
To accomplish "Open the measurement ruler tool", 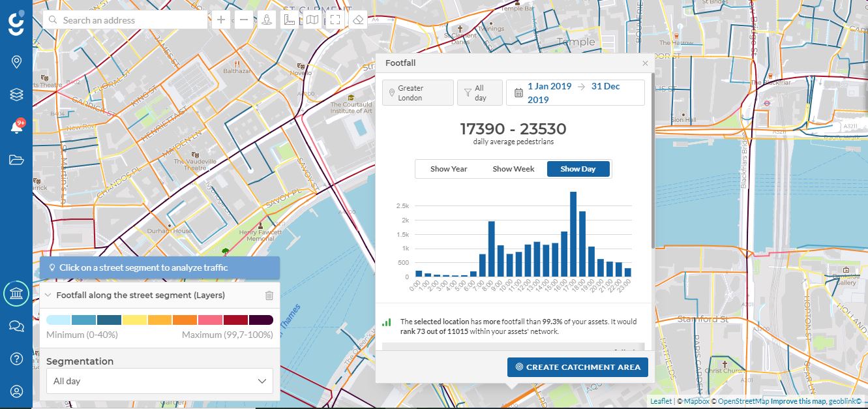I will coord(289,20).
